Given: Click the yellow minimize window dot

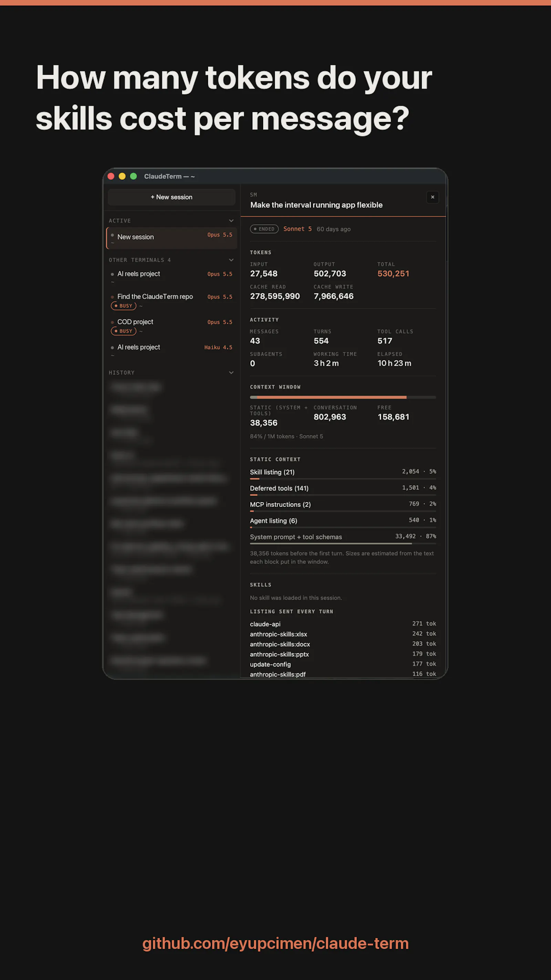Looking at the screenshot, I should click(122, 176).
